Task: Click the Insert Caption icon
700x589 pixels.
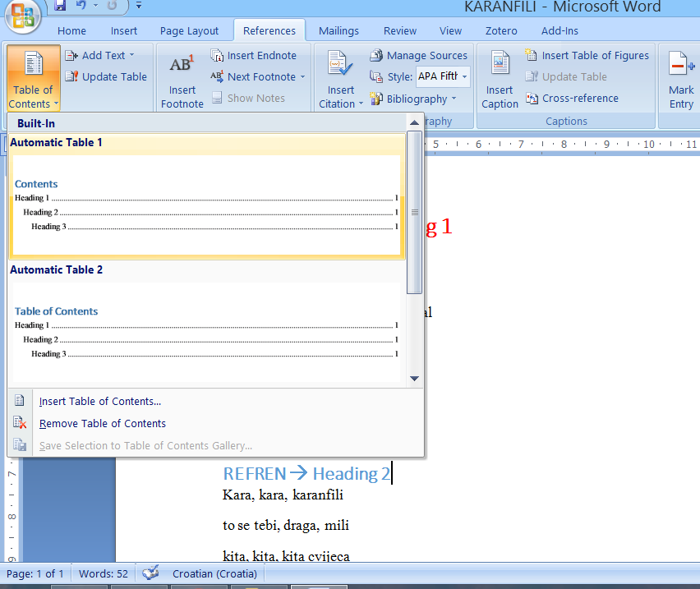Action: pos(500,63)
